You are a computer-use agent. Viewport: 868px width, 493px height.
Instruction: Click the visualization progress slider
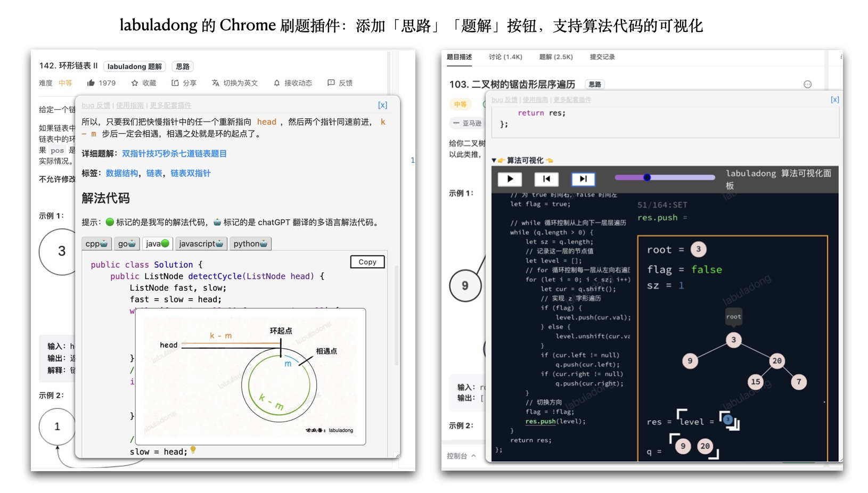coord(647,177)
